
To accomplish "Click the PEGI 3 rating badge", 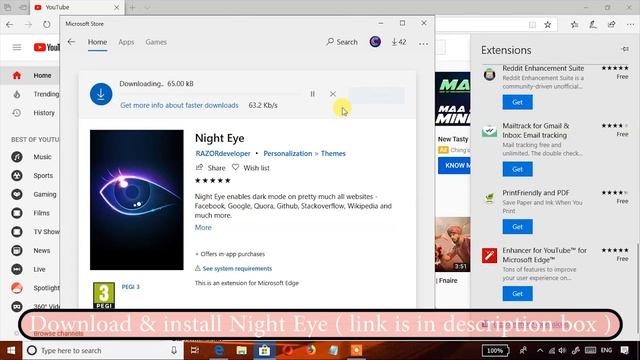I will coord(104,296).
